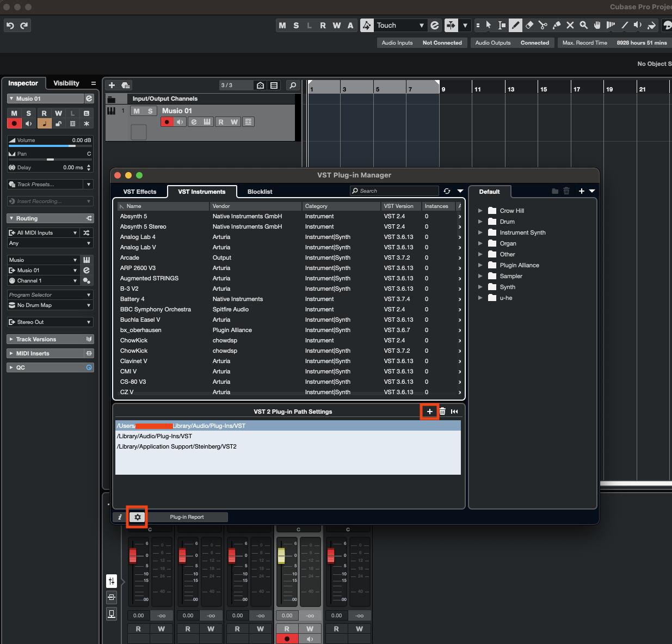Add a new collection with plus icon

582,191
